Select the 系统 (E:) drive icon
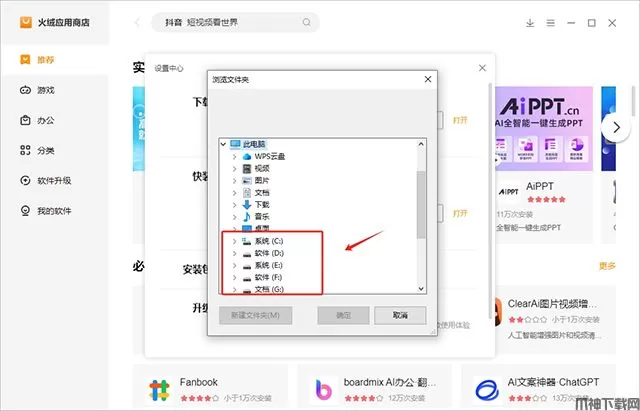The height and width of the screenshot is (411, 640). (x=247, y=266)
